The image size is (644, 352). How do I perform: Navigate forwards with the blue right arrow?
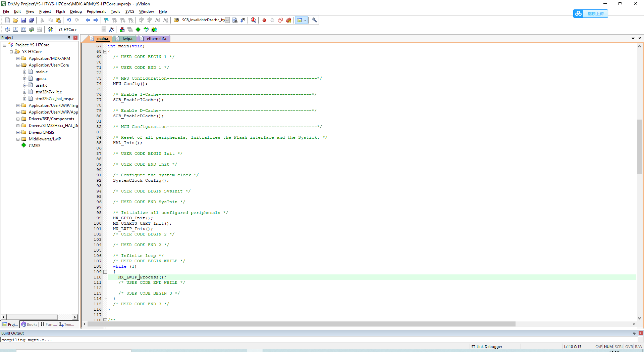(x=96, y=20)
